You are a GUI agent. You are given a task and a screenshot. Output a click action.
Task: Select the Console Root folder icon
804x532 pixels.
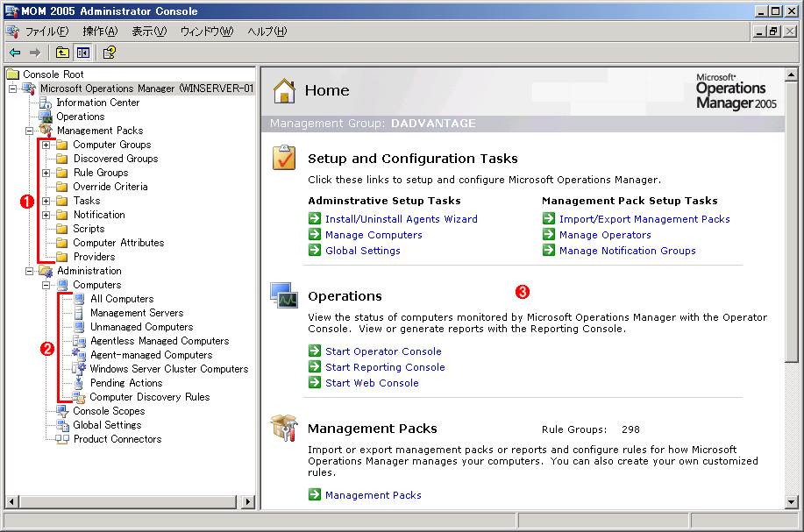click(x=13, y=74)
